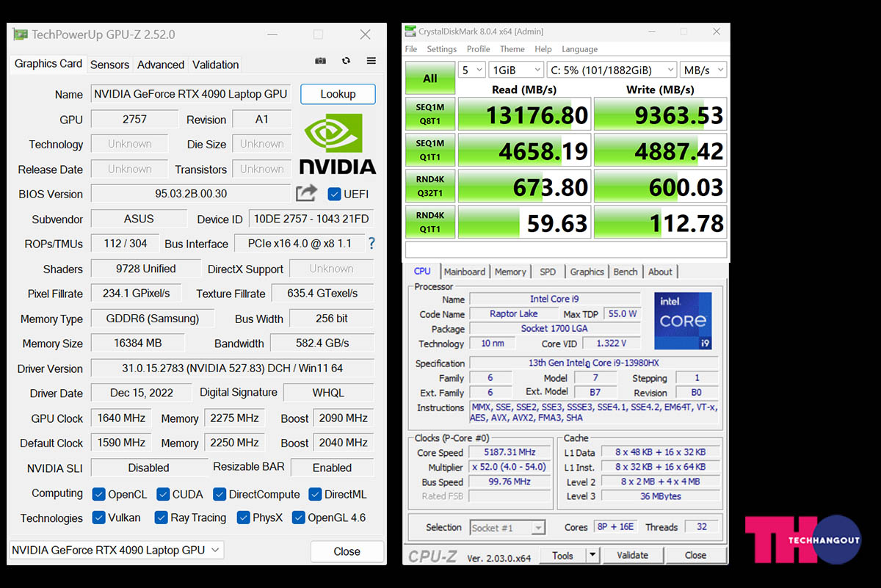Click the Close button in GPU-Z
881x588 pixels.
click(x=347, y=551)
